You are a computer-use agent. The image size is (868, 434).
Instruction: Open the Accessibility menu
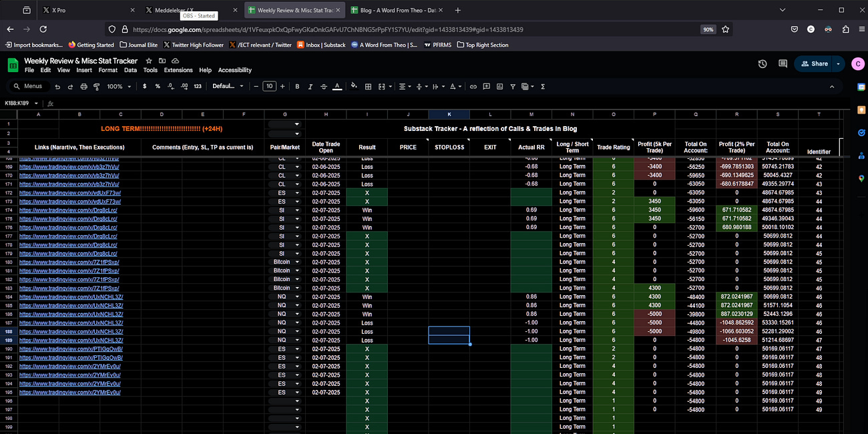235,70
